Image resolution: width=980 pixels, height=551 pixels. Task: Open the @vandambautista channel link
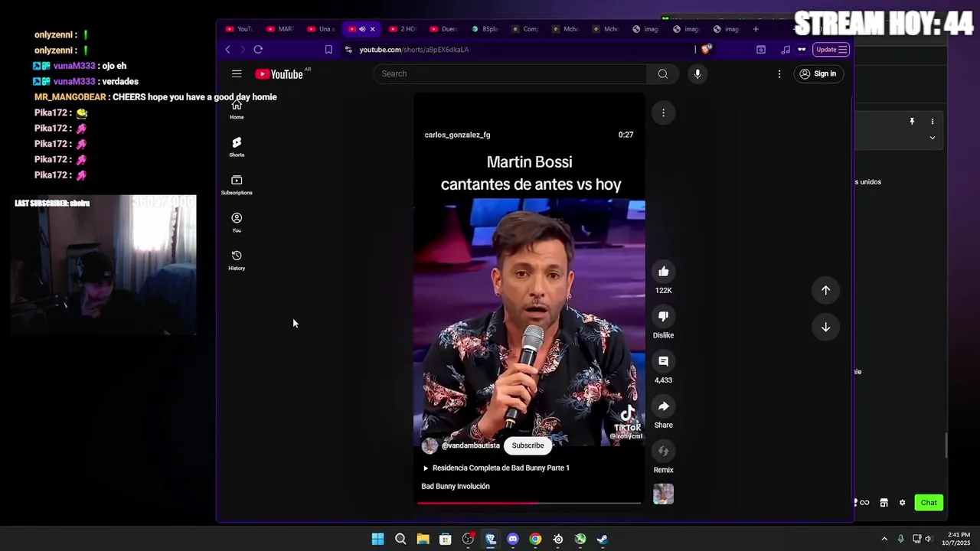pyautogui.click(x=470, y=445)
